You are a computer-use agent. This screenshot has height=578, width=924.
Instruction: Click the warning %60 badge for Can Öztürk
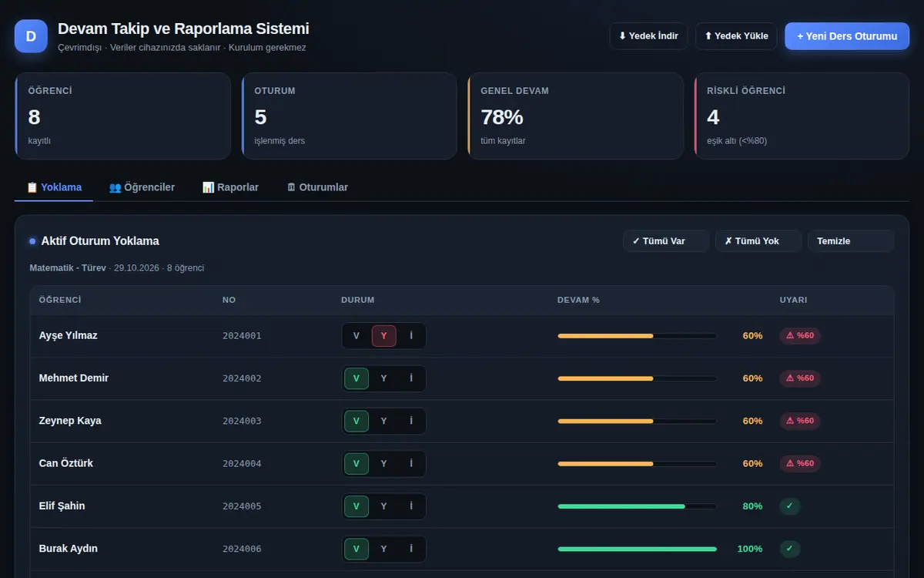800,464
